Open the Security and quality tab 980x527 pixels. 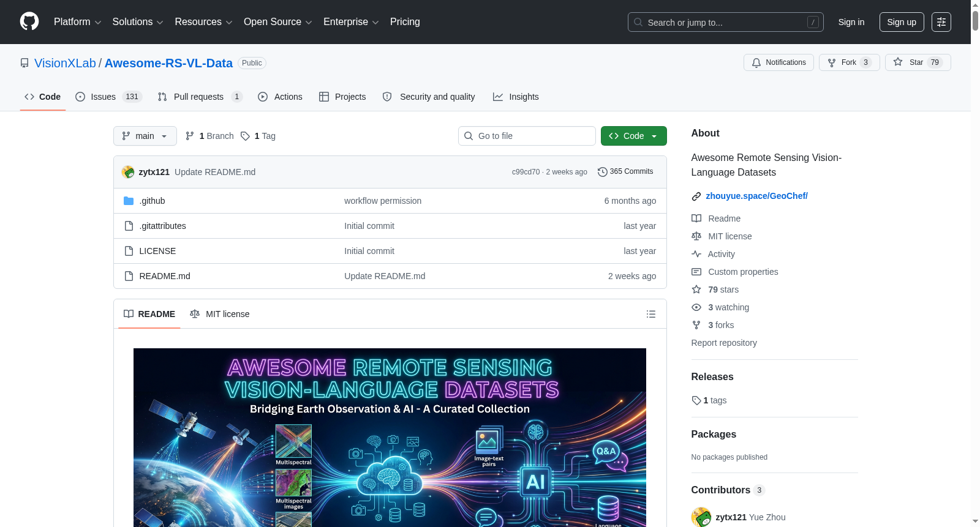coord(429,97)
